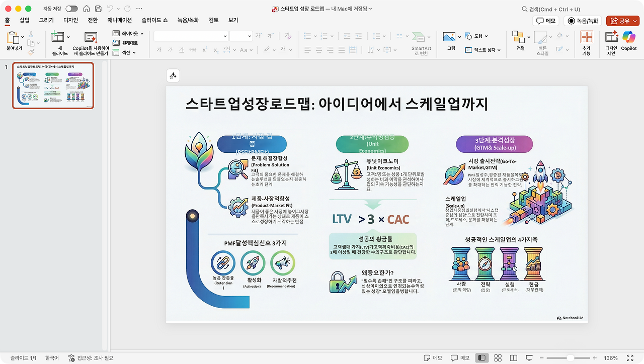Expand the 새 슬라이드 dropdown arrow
The width and height of the screenshot is (644, 364).
click(68, 37)
